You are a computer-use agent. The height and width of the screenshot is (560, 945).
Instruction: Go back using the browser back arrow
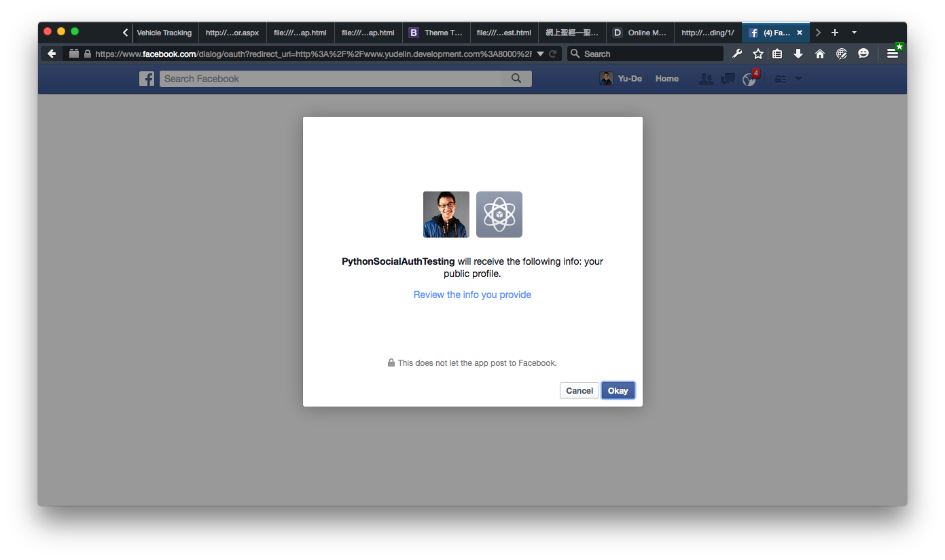(x=52, y=54)
